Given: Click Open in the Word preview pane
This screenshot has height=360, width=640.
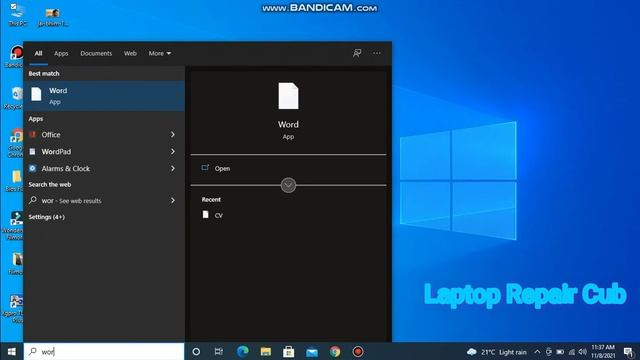Looking at the screenshot, I should [222, 169].
